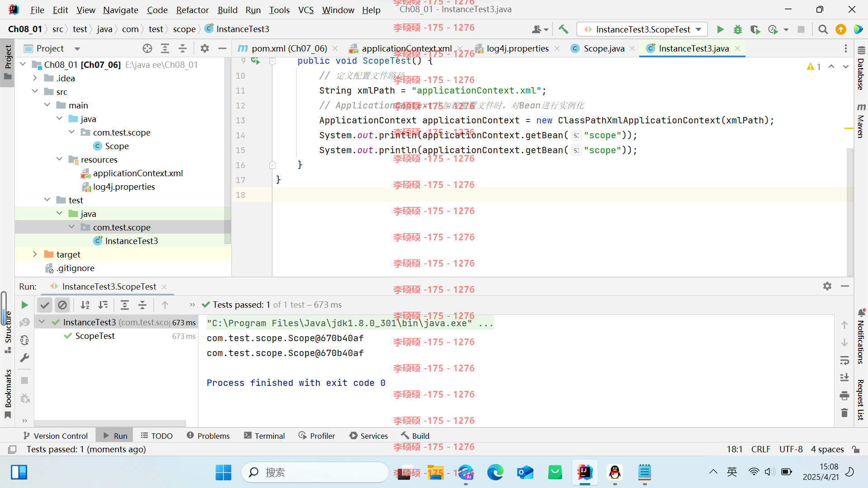
Task: Sort tests by duration in Run toolbar
Action: (103, 305)
